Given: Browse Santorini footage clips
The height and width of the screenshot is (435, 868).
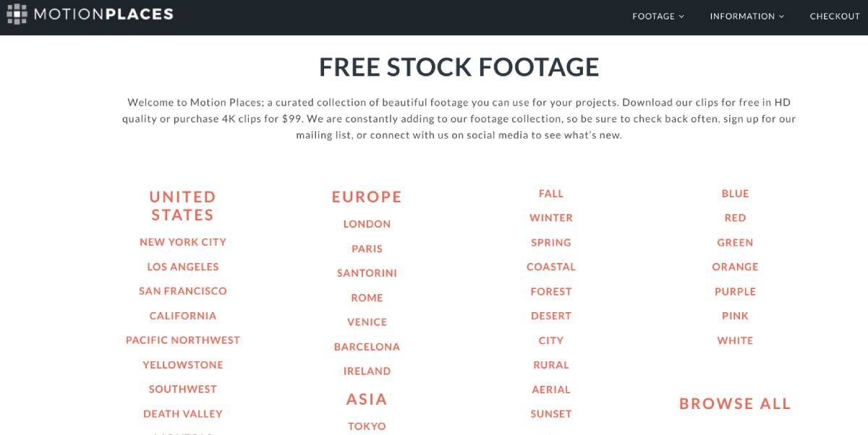Looking at the screenshot, I should (x=367, y=273).
